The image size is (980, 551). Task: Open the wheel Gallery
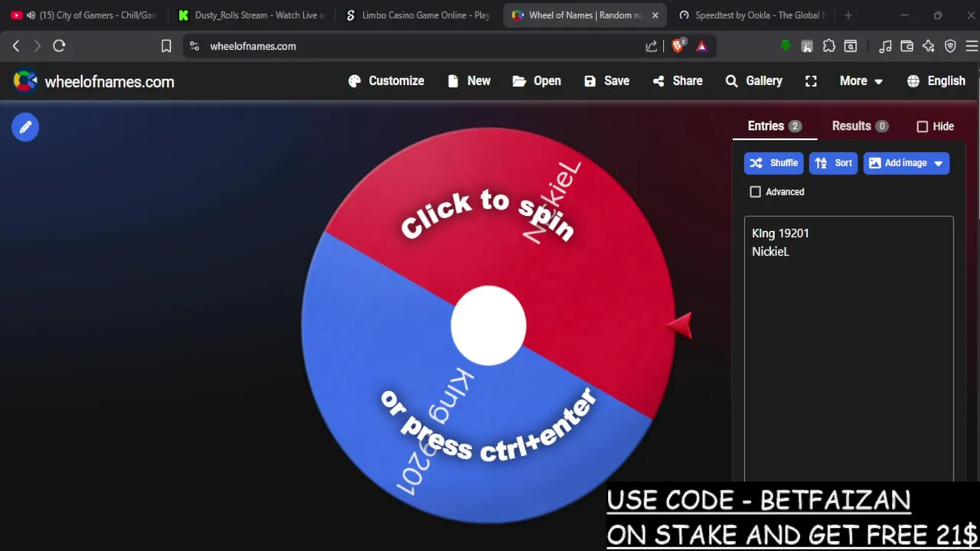point(753,81)
